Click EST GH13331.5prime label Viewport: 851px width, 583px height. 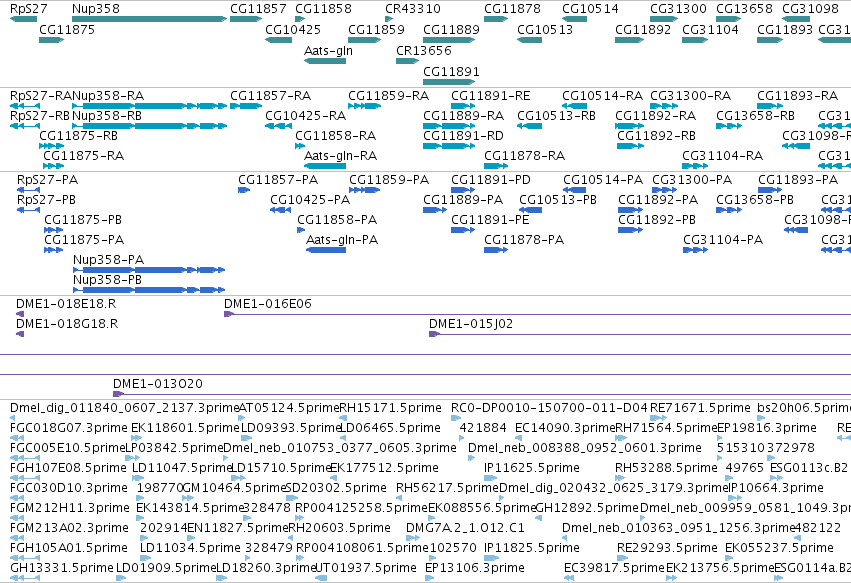(x=62, y=568)
